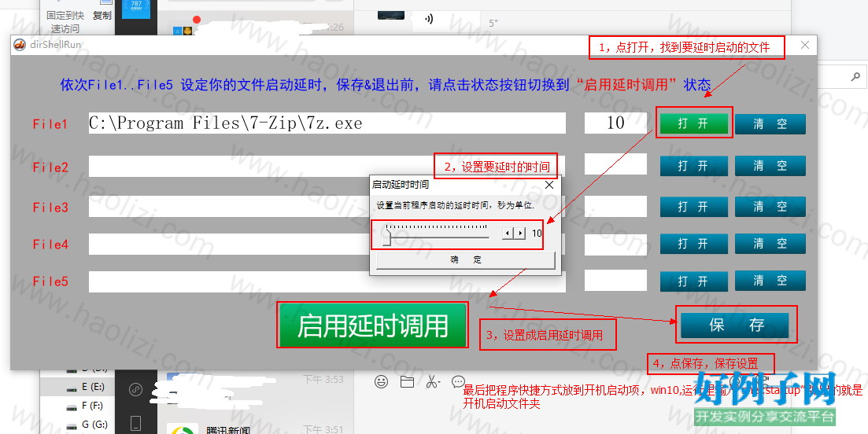
Task: Click the 清空 button for File1
Action: click(x=770, y=124)
